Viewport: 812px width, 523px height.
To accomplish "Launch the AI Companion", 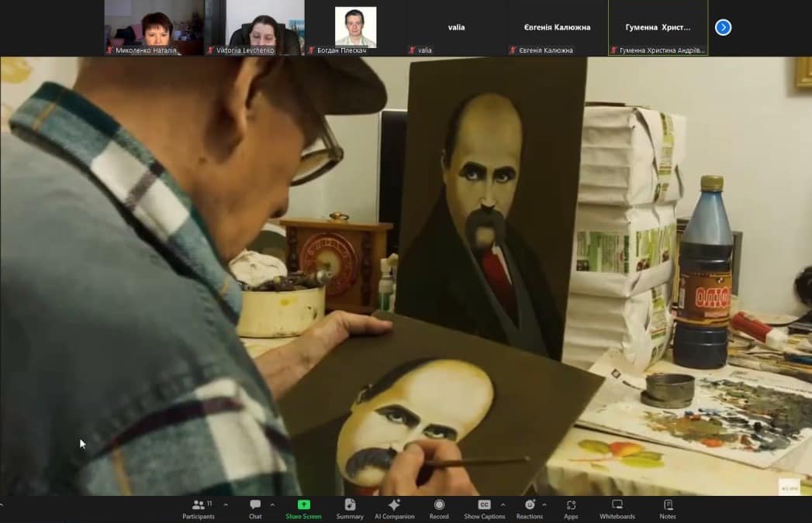I will pyautogui.click(x=394, y=508).
